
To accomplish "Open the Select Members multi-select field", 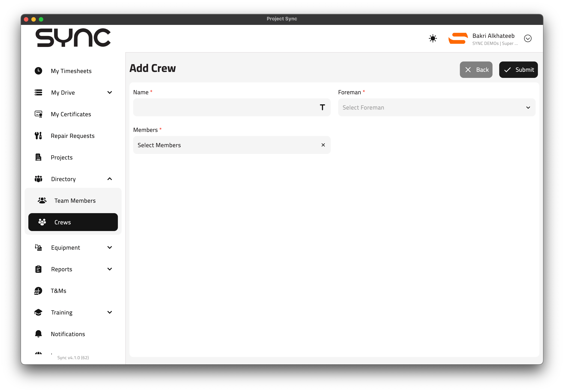I will (232, 145).
